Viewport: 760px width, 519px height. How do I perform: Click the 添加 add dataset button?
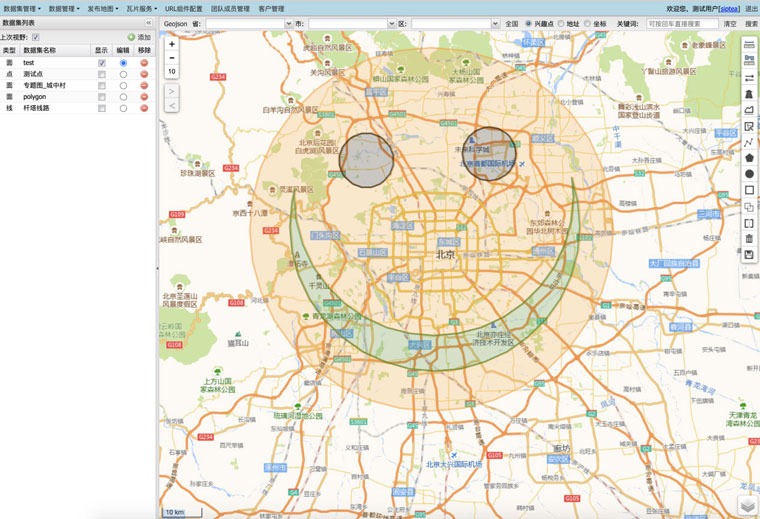coord(138,37)
